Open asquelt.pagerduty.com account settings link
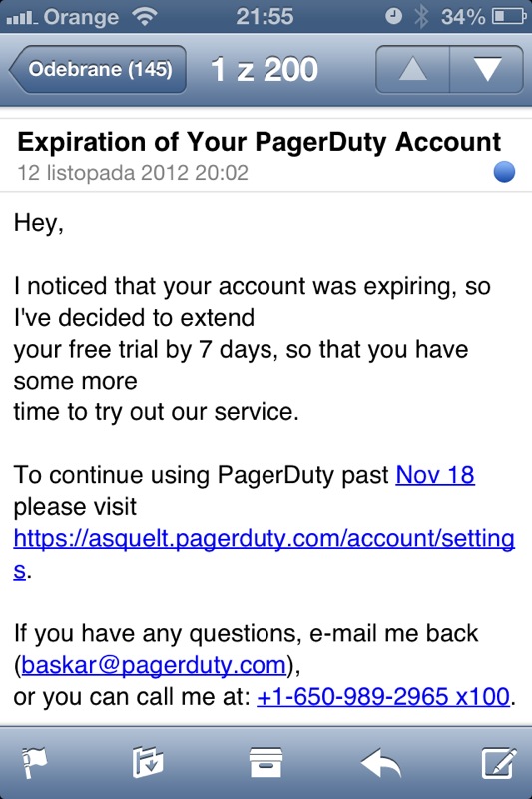 point(265,554)
